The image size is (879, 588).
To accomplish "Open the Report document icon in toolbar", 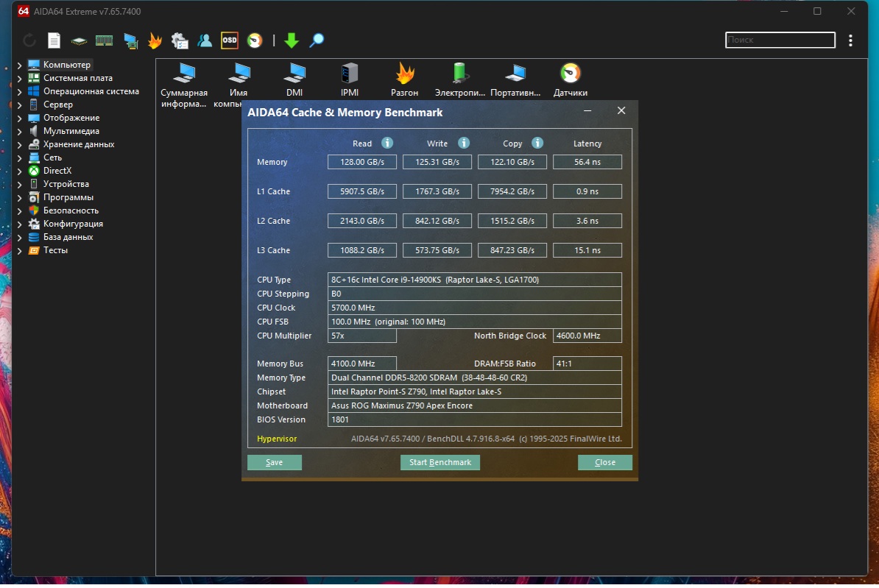I will (54, 40).
